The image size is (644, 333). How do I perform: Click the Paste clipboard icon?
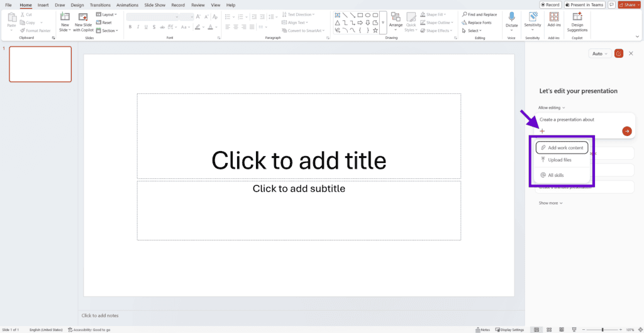point(12,18)
